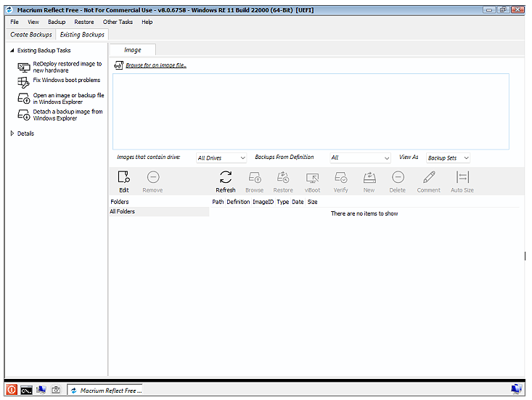Click the browse image file icon

pos(118,65)
